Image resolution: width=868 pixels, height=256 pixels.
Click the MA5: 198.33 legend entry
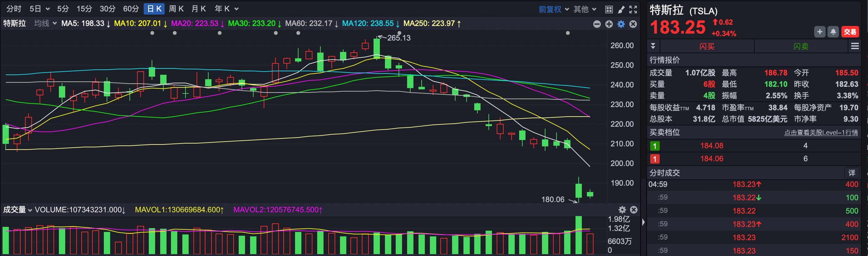click(86, 24)
